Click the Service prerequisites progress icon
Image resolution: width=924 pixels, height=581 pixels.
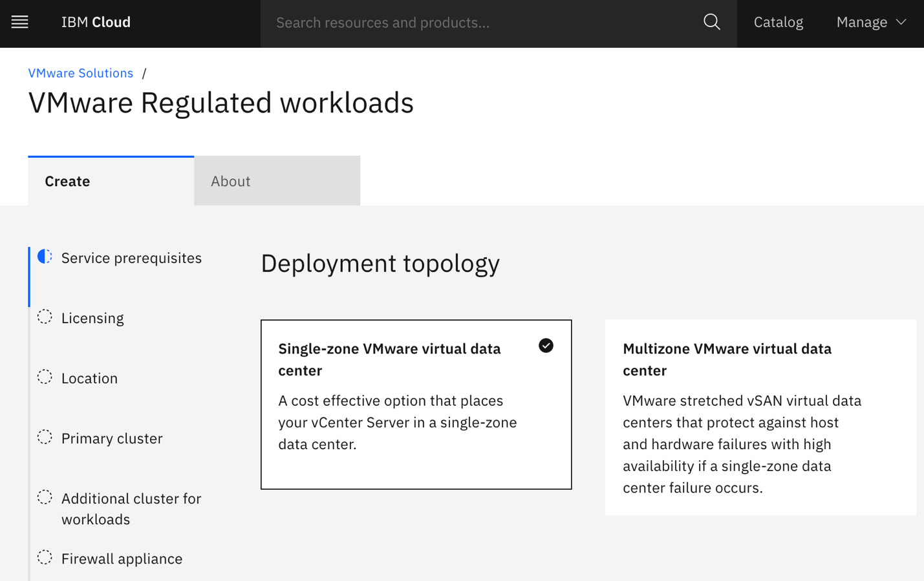click(x=45, y=257)
